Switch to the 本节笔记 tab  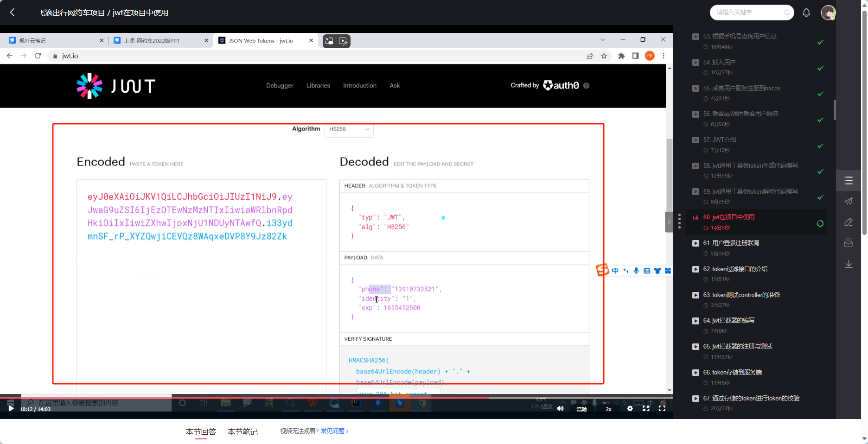click(243, 431)
